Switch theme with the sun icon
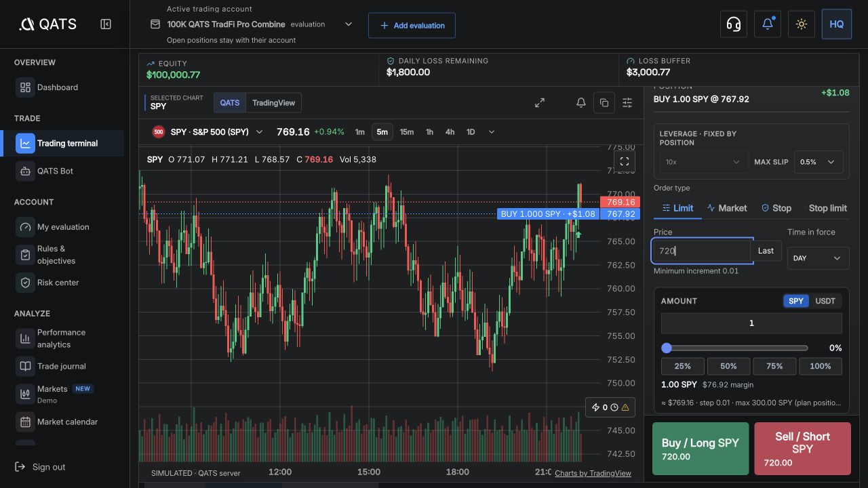 tap(802, 24)
